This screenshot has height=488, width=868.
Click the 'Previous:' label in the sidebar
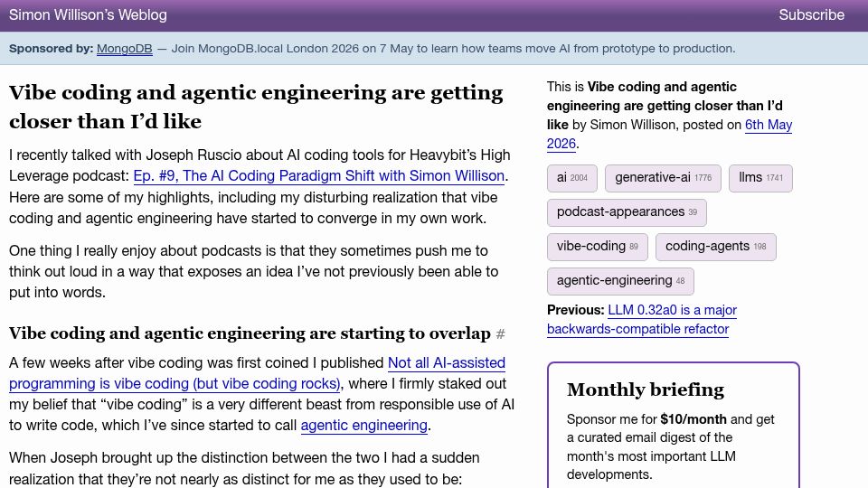pyautogui.click(x=575, y=310)
